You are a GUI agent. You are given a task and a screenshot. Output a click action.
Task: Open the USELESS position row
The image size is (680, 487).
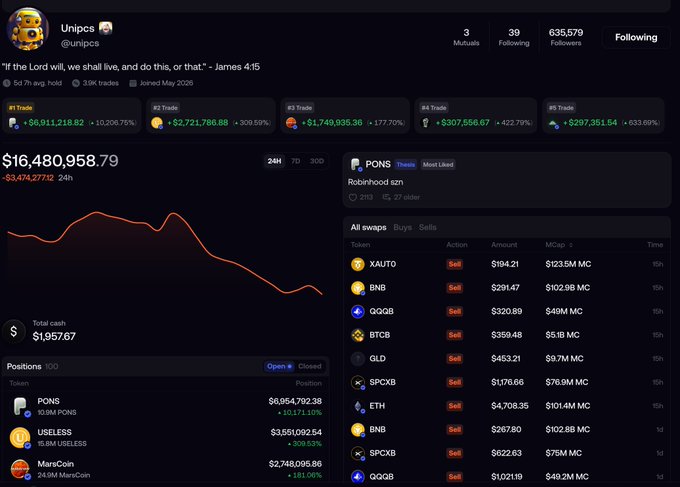165,438
